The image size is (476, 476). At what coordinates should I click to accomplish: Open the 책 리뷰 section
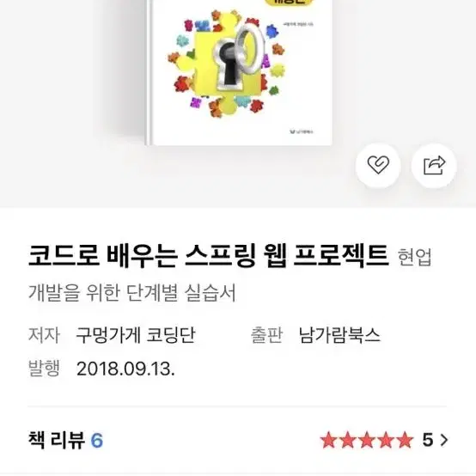(57, 440)
